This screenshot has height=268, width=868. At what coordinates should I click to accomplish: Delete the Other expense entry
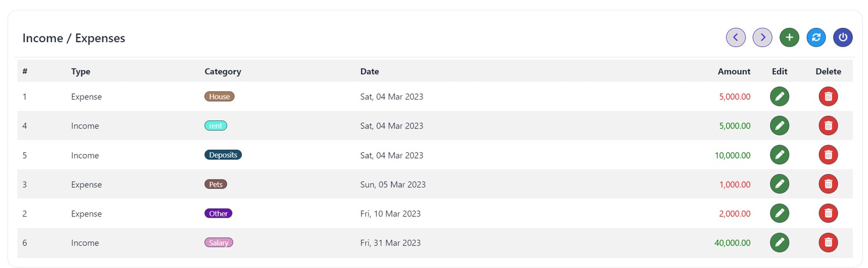(828, 214)
